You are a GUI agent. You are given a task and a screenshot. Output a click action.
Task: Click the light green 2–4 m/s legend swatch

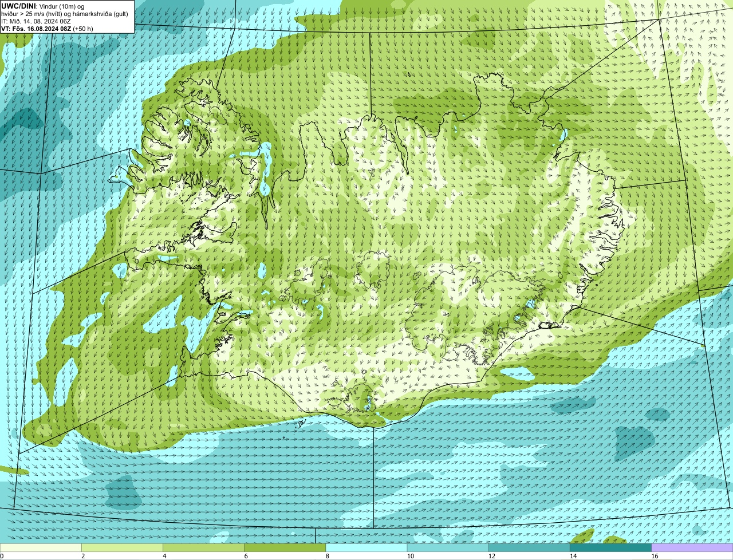point(122,547)
